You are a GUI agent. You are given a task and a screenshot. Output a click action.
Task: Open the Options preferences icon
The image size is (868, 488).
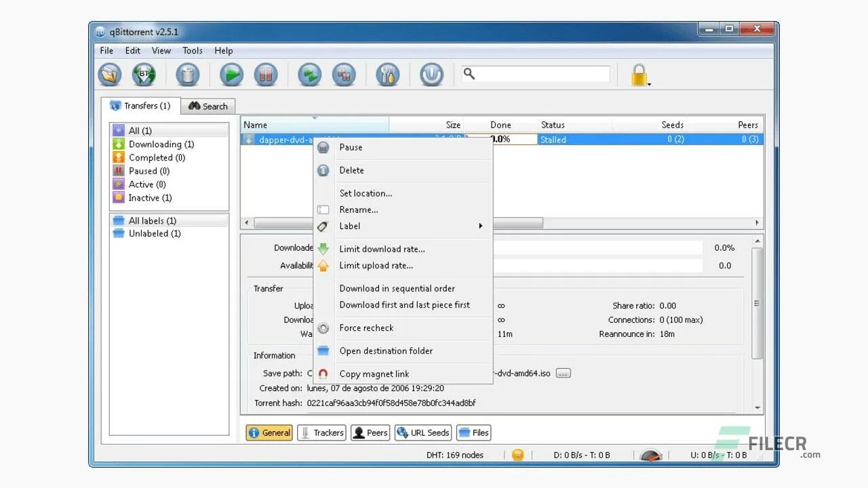[x=387, y=75]
